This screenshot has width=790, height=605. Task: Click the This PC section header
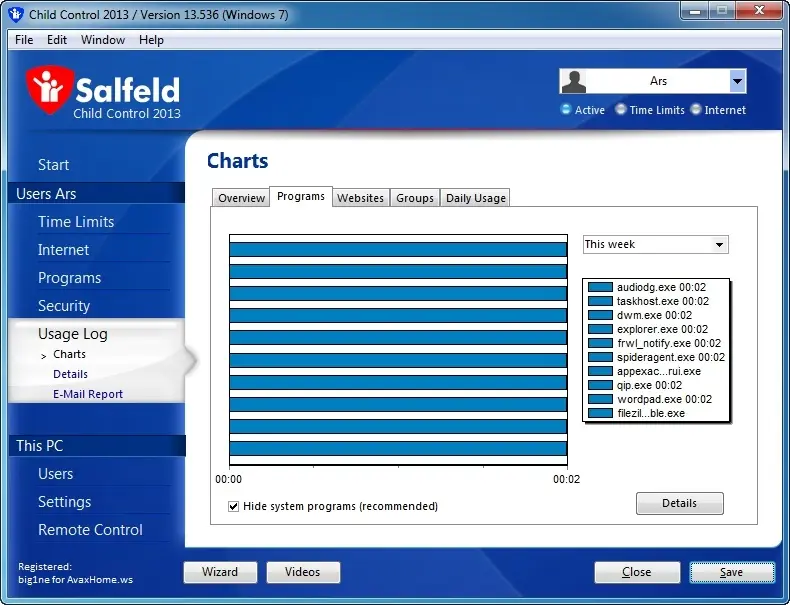(97, 446)
